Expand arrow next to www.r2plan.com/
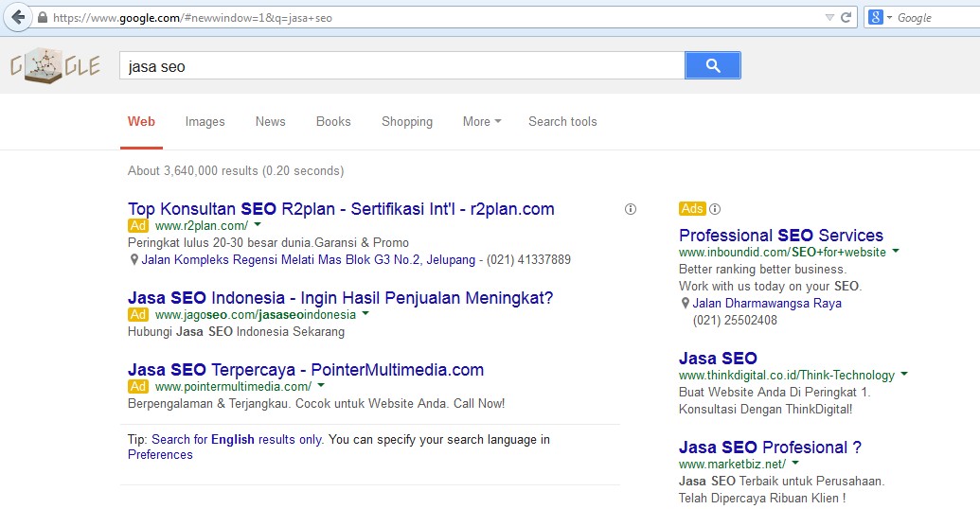Image resolution: width=980 pixels, height=509 pixels. [258, 225]
